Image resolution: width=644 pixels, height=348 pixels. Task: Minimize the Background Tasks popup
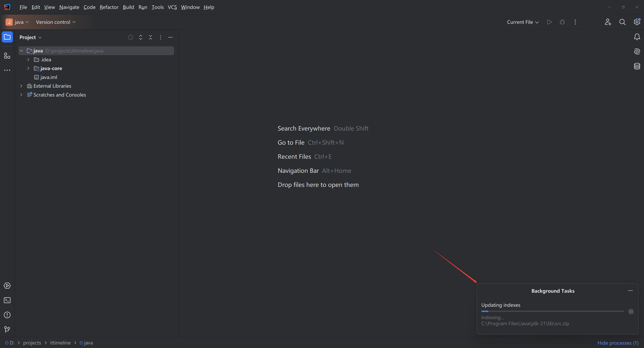tap(630, 291)
